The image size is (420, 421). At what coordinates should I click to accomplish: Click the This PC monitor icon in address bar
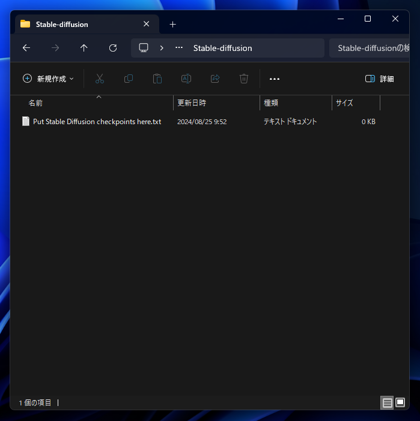click(144, 48)
